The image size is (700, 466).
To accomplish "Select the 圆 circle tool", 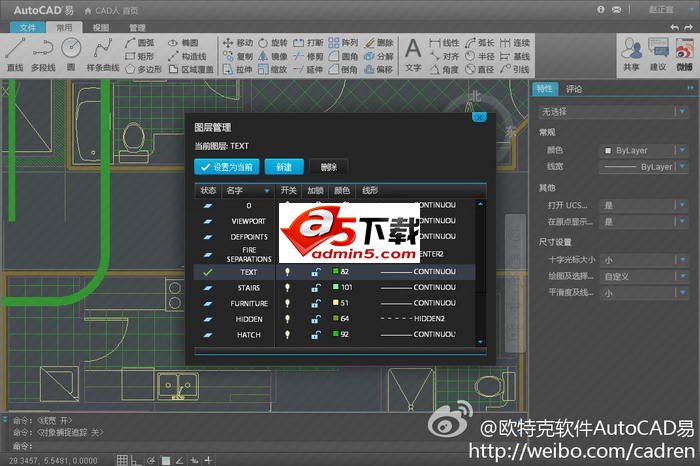I will tap(71, 54).
